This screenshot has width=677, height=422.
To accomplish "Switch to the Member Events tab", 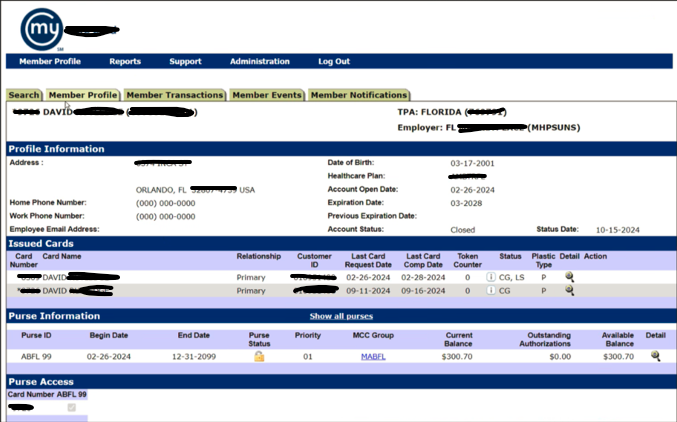I will click(267, 95).
